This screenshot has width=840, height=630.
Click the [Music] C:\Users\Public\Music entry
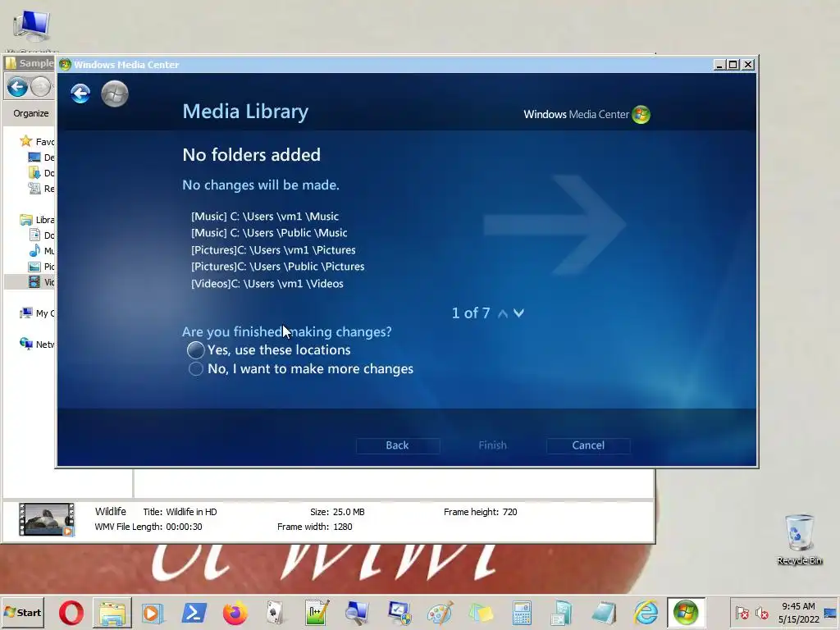(x=269, y=233)
